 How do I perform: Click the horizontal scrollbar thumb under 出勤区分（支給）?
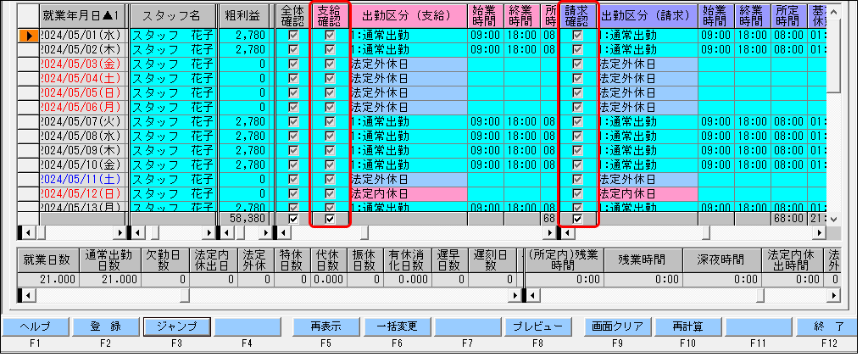pos(363,232)
